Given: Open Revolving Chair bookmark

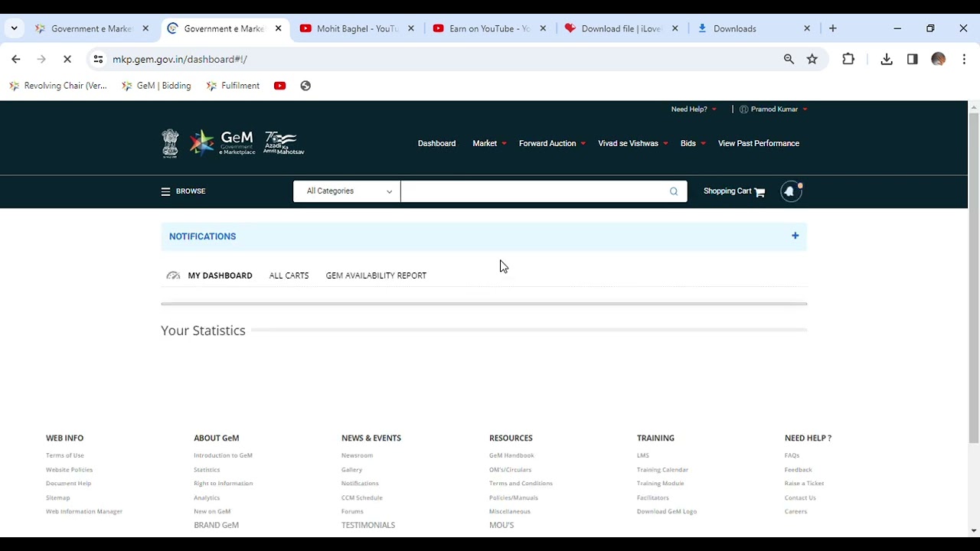Looking at the screenshot, I should [58, 86].
